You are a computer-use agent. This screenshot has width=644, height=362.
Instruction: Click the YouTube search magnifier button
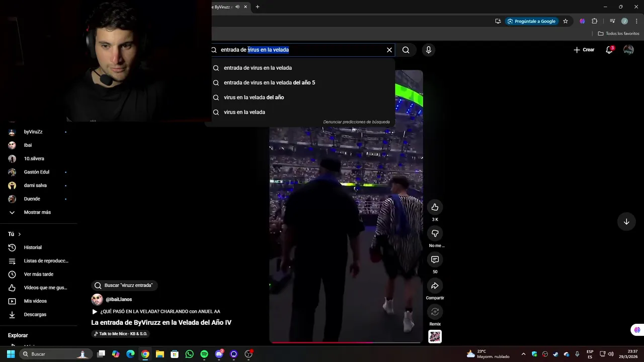406,50
